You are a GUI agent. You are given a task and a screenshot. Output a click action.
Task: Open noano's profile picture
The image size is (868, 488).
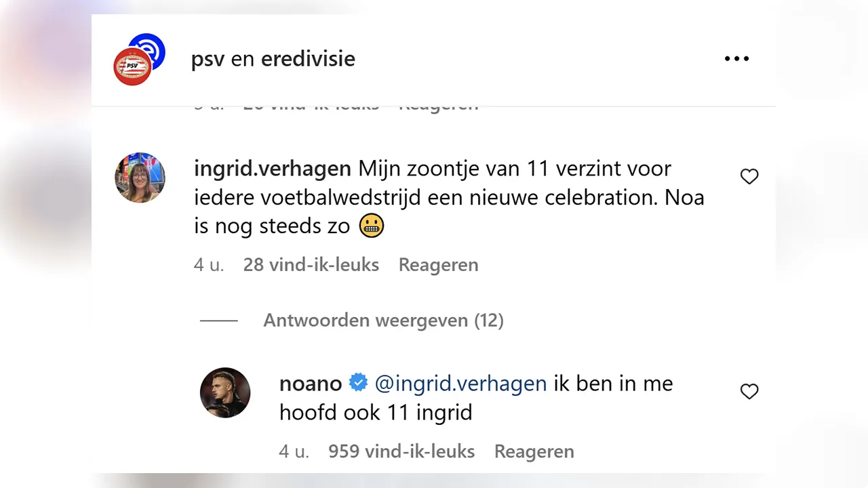coord(225,393)
